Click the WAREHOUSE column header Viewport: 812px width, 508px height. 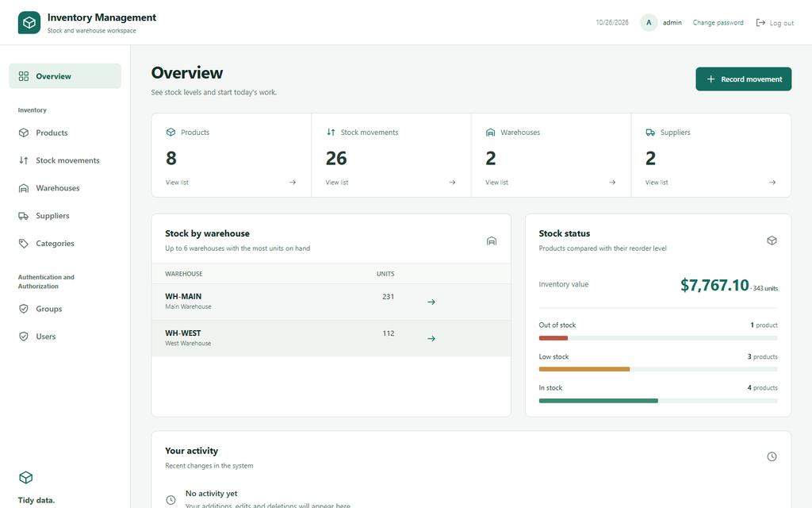pos(184,274)
